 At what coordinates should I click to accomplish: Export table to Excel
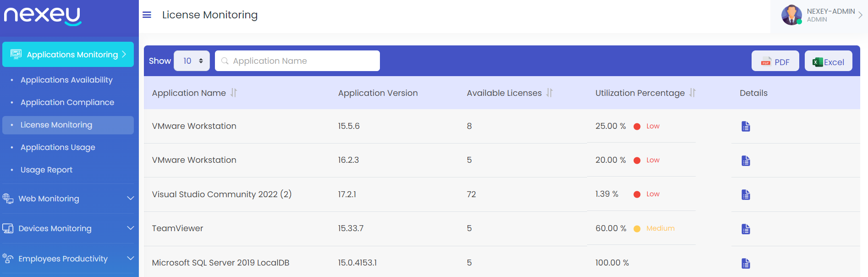click(x=828, y=61)
